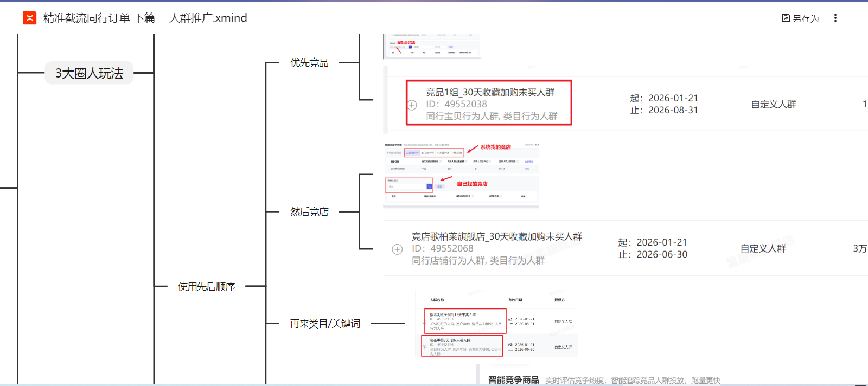Click the red arrow pointing to 系统找的竞店
The image size is (868, 386).
[472, 149]
